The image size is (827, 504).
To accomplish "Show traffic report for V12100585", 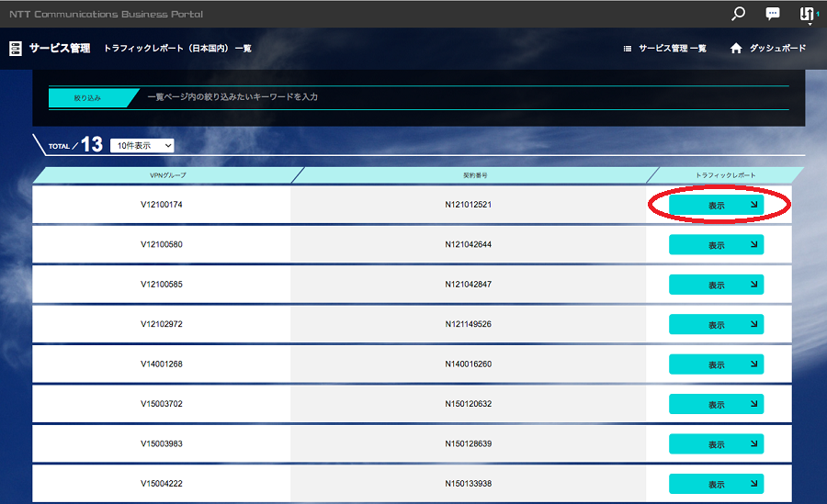I will [716, 285].
